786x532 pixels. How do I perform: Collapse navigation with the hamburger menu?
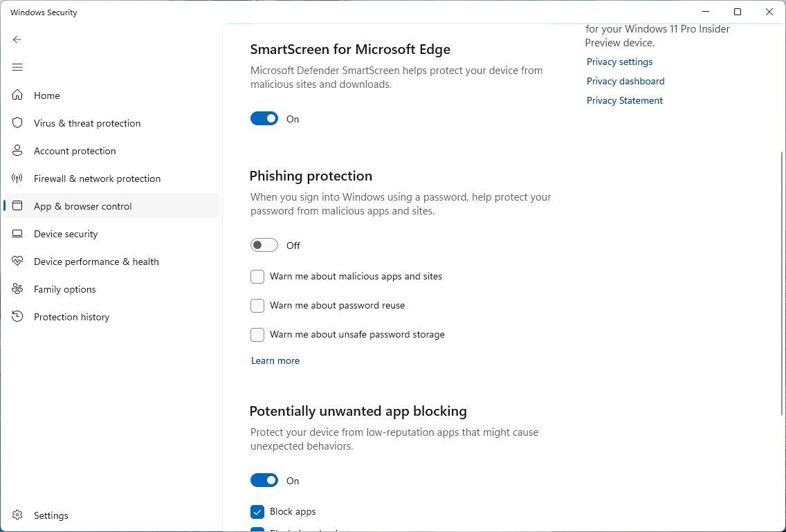(17, 67)
